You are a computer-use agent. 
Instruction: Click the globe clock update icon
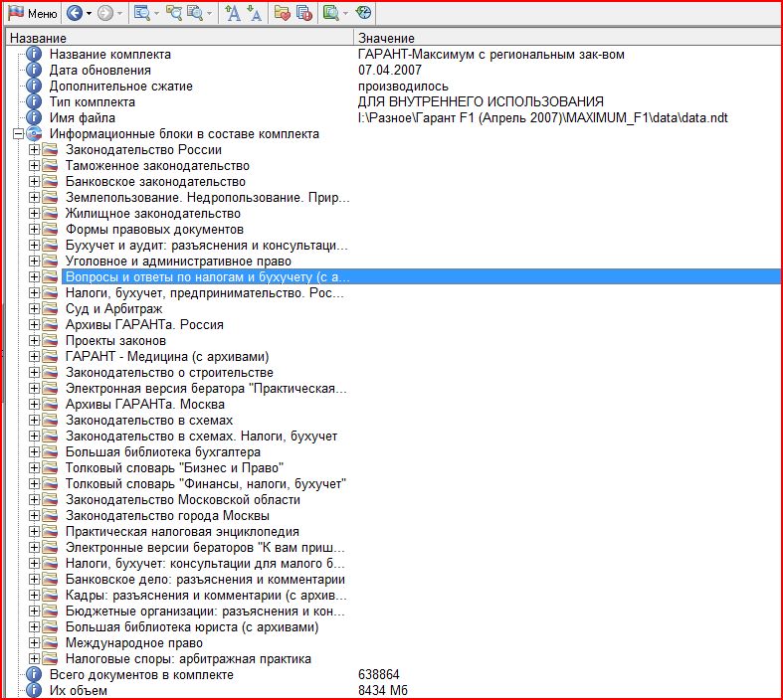[x=363, y=14]
